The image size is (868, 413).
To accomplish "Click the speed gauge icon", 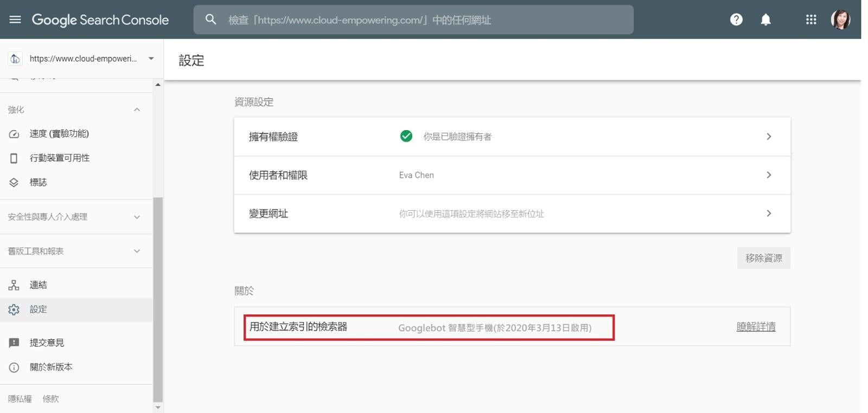I will (x=14, y=134).
